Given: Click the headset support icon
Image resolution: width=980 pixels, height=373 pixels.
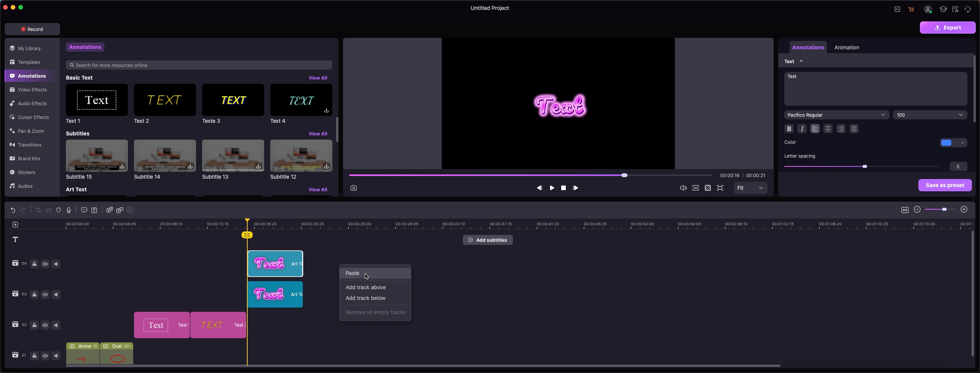Looking at the screenshot, I should pyautogui.click(x=968, y=9).
